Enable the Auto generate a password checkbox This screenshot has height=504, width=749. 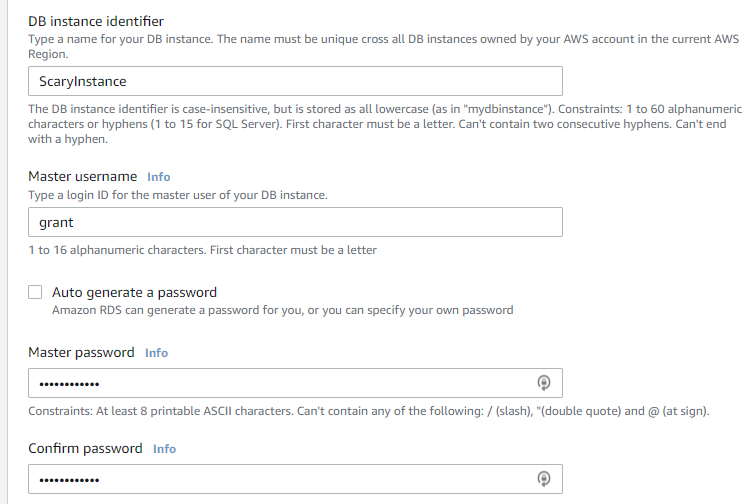pyautogui.click(x=35, y=292)
